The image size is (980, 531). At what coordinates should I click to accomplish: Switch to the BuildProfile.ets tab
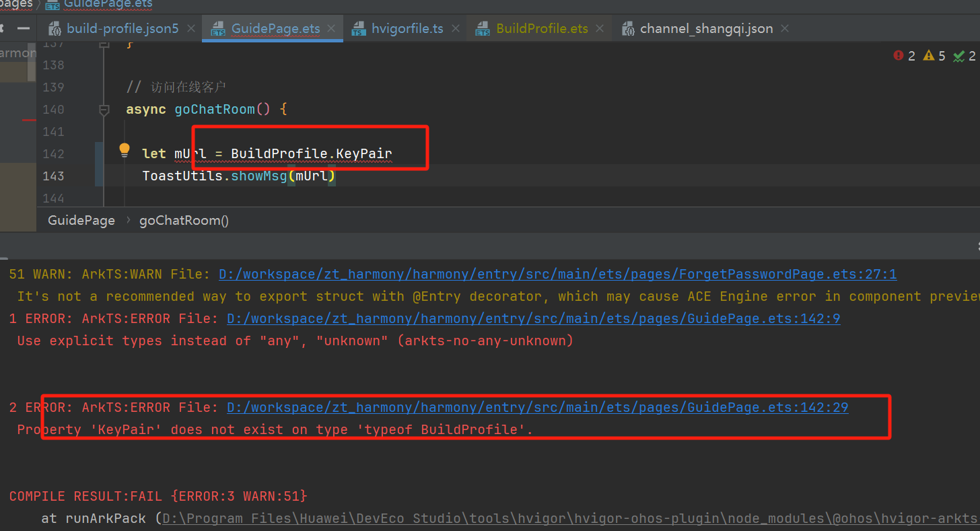(x=542, y=29)
